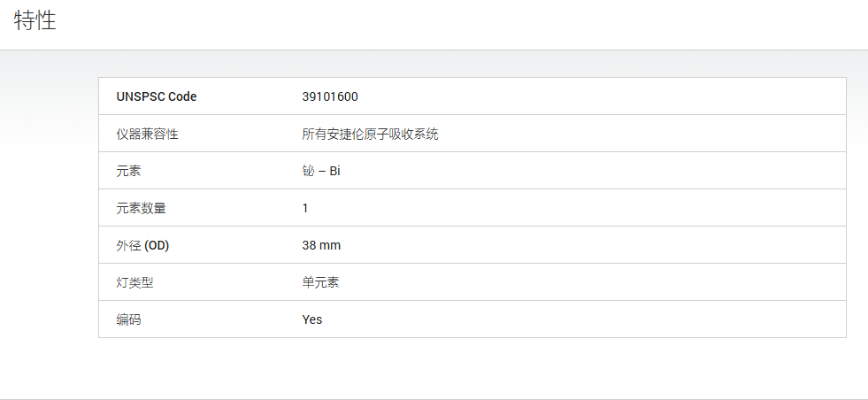Click the 铋 – Bi element value
The height and width of the screenshot is (400, 868).
pos(321,171)
